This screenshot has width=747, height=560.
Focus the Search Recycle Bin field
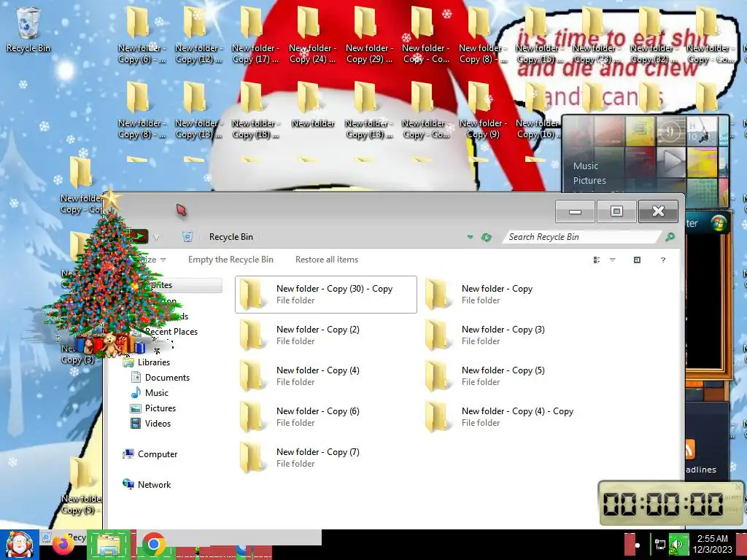pos(581,237)
